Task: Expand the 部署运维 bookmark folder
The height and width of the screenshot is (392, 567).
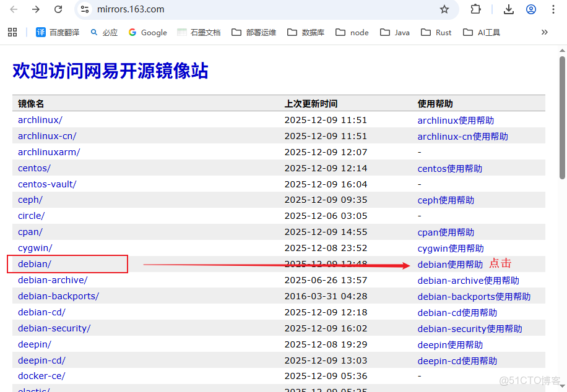Action: [260, 32]
